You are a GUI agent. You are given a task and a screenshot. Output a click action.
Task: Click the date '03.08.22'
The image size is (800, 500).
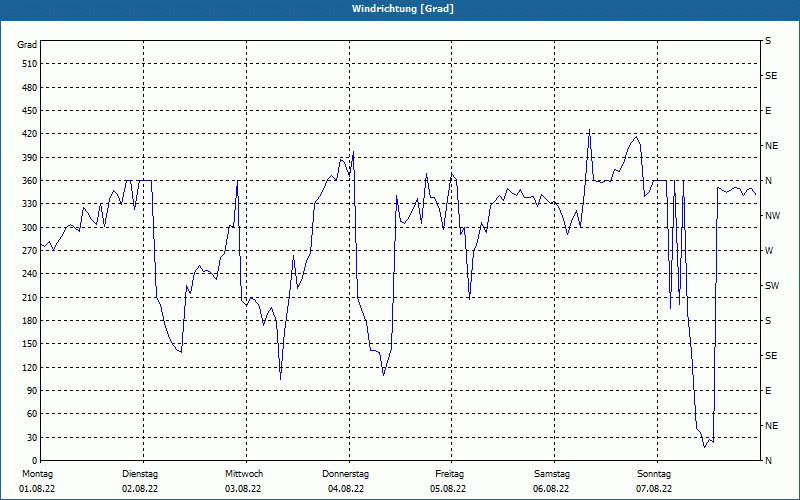pyautogui.click(x=243, y=489)
